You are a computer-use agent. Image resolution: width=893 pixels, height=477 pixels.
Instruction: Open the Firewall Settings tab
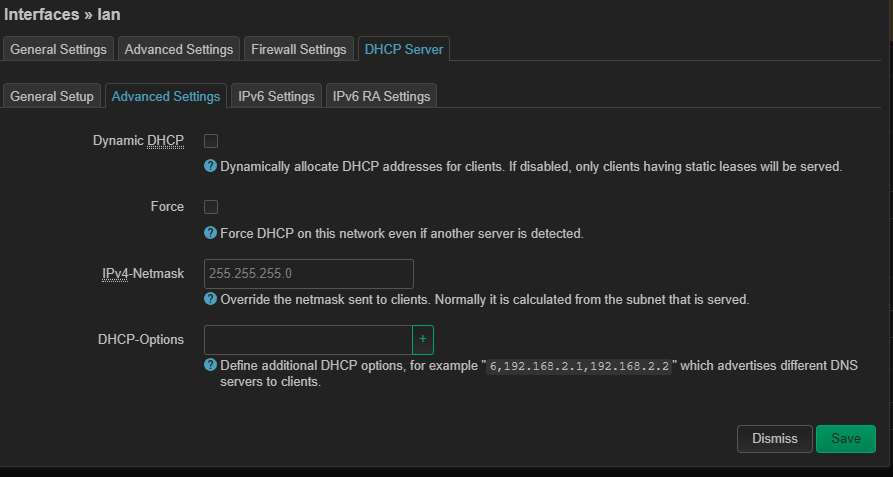pos(298,49)
